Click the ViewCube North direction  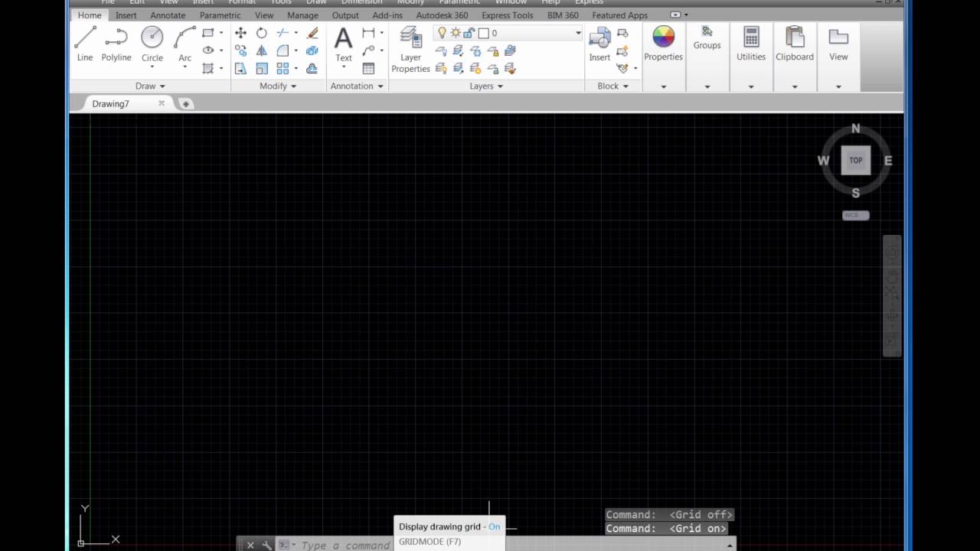[x=856, y=129]
